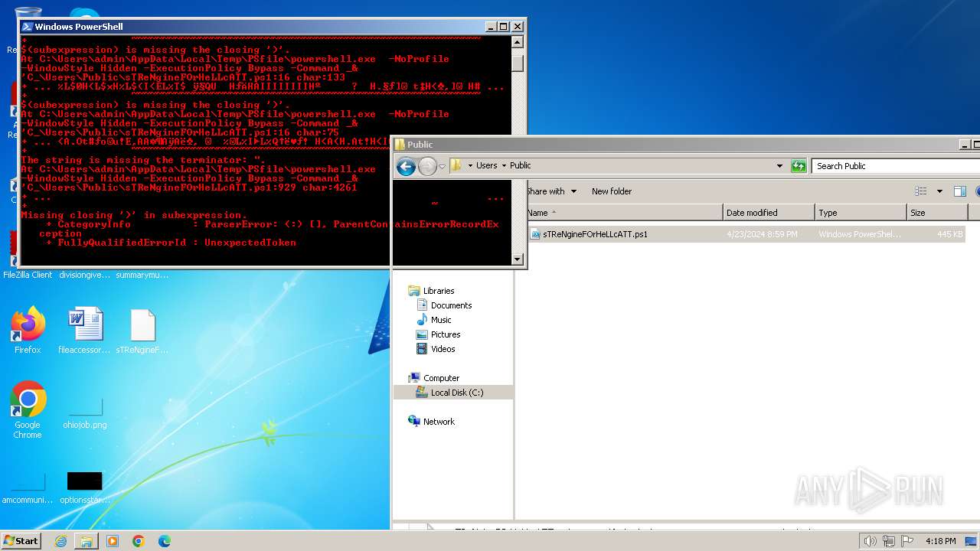Viewport: 980px width, 551px height.
Task: Open Windows Explorer from the taskbar
Action: pyautogui.click(x=87, y=541)
